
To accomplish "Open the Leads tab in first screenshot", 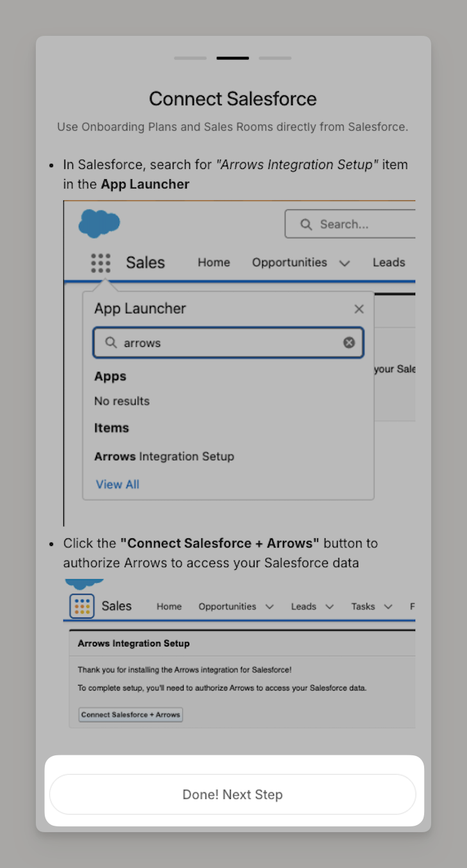I will [x=389, y=262].
